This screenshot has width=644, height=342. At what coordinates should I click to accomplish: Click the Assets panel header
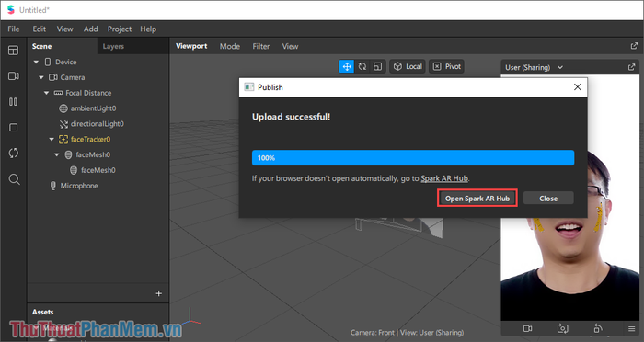point(42,312)
